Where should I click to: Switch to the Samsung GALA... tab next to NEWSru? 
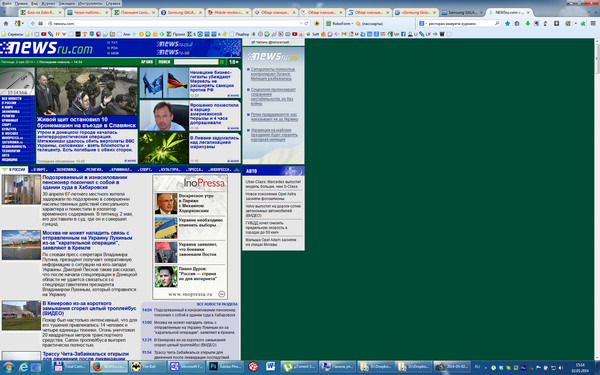tap(462, 13)
